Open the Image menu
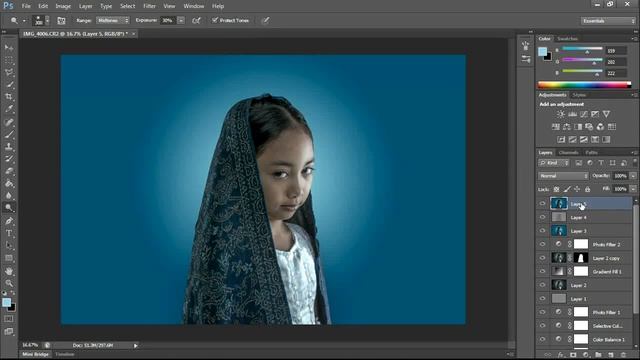Screen dimensions: 640x360 tap(63, 6)
